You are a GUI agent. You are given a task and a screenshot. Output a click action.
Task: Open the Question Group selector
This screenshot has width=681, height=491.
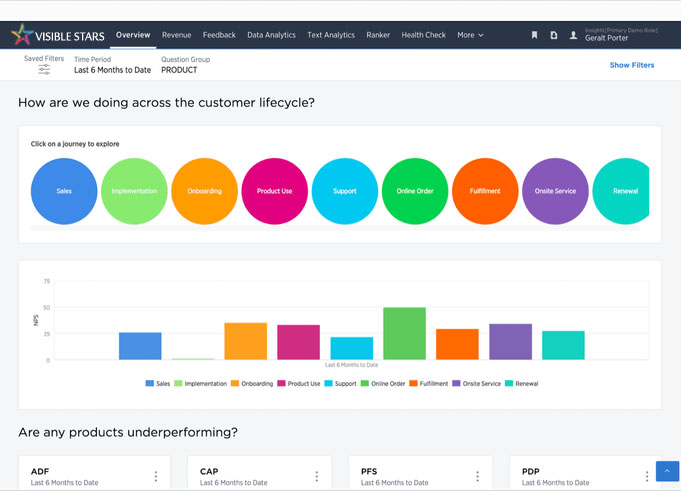[x=180, y=70]
